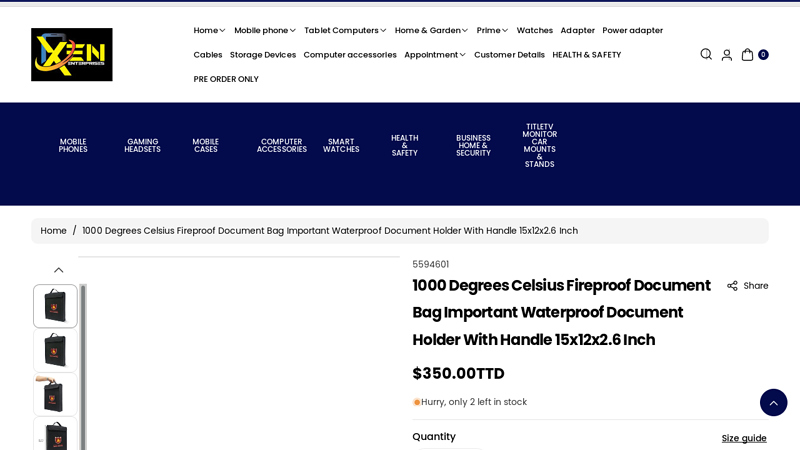Click the user account icon
The image size is (800, 450).
727,55
